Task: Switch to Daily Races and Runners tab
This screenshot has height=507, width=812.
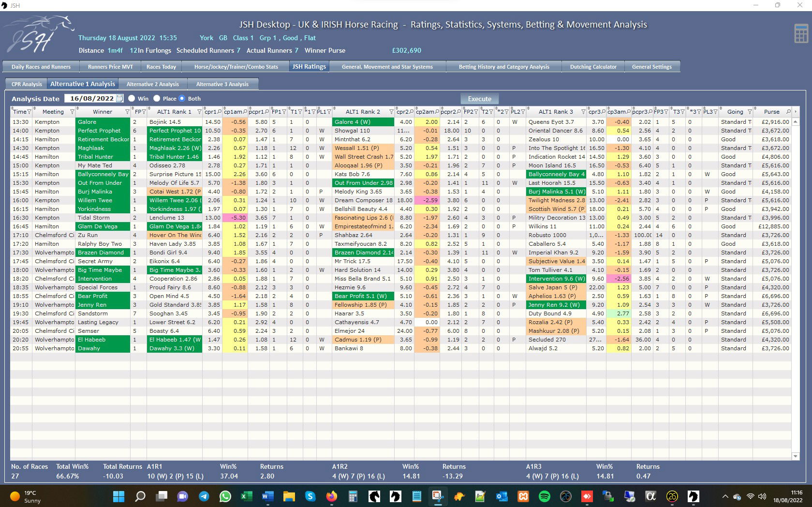Action: point(41,67)
